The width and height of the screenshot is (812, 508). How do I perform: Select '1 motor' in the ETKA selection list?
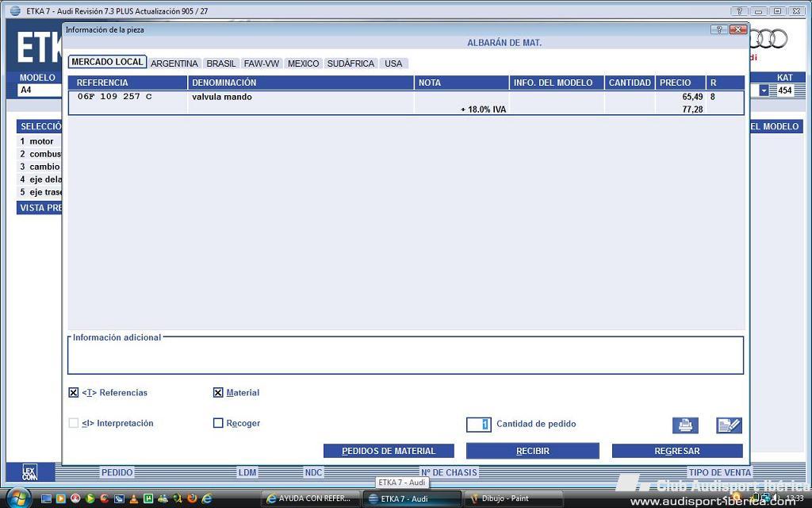(x=39, y=141)
